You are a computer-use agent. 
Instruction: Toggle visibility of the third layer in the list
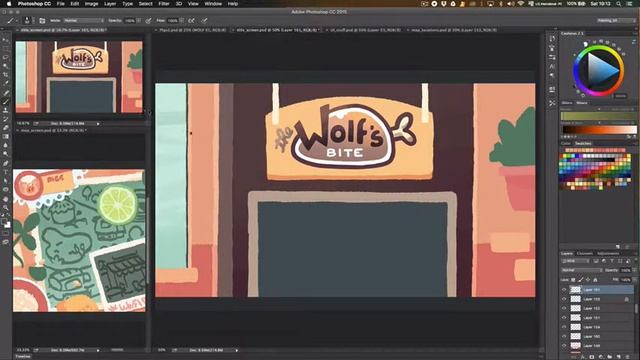tap(564, 309)
